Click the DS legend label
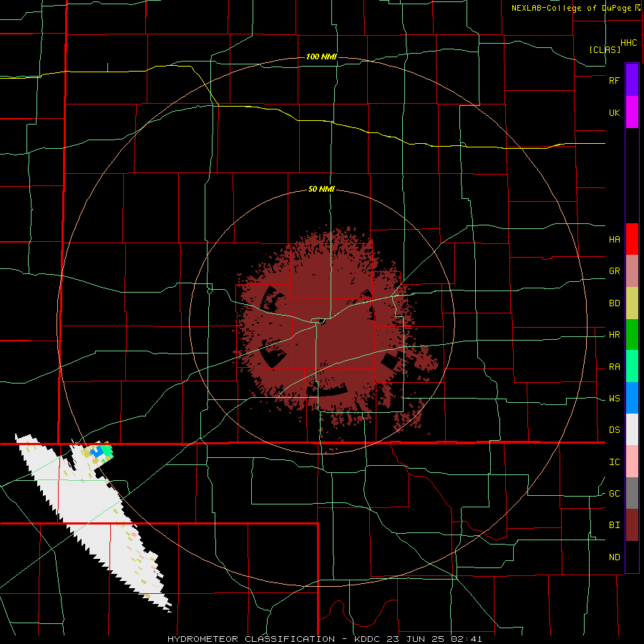This screenshot has height=644, width=644. click(x=614, y=430)
